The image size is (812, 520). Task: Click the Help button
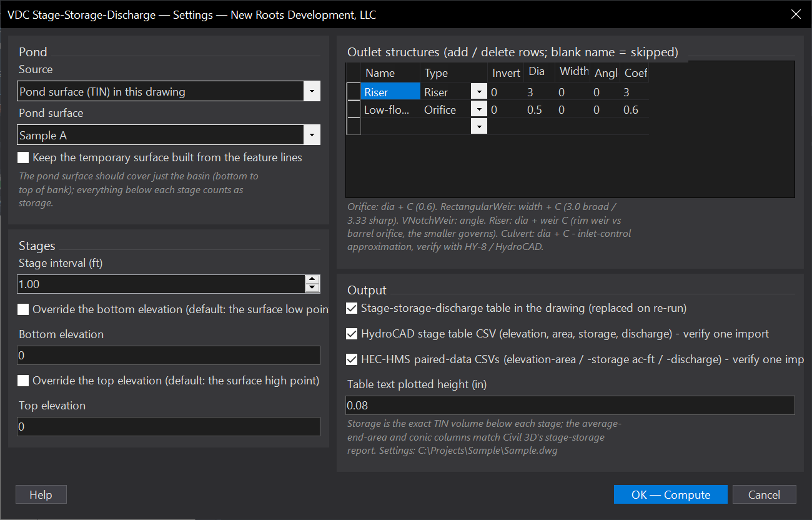[x=41, y=494]
